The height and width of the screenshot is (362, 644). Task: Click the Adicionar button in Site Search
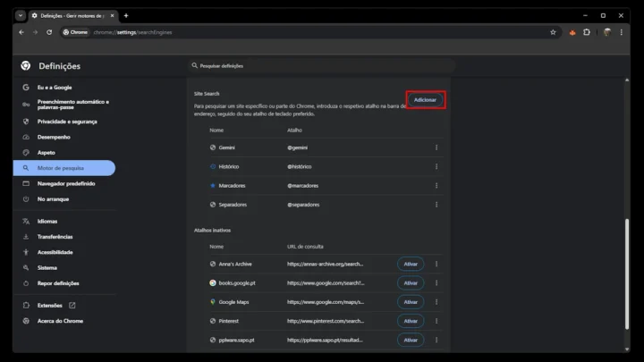click(425, 99)
